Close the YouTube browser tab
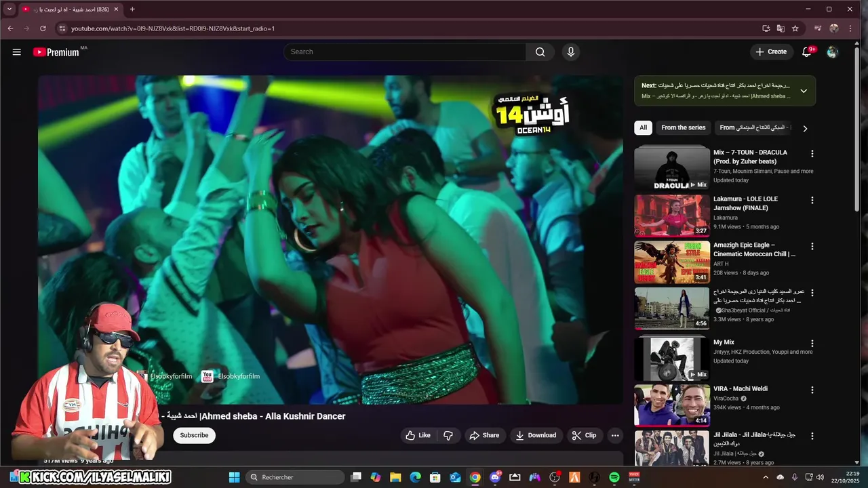 [116, 9]
